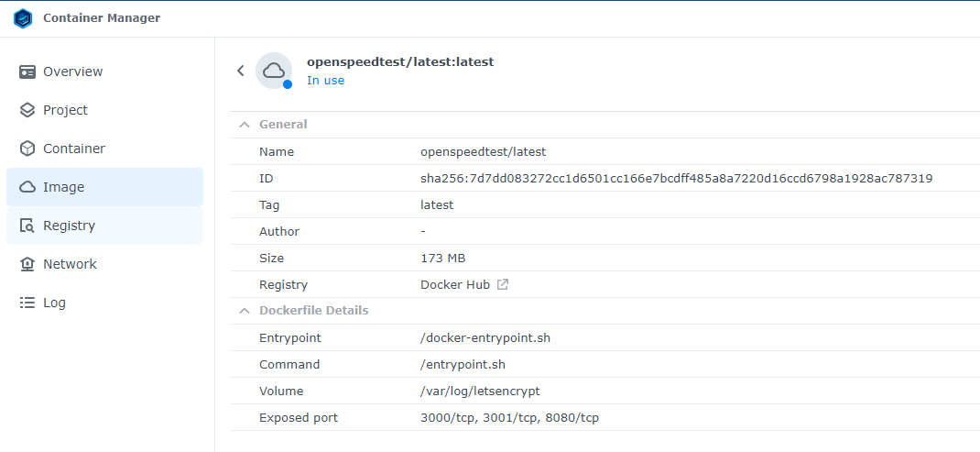Collapse the General section
This screenshot has height=452, width=980.
pos(244,125)
